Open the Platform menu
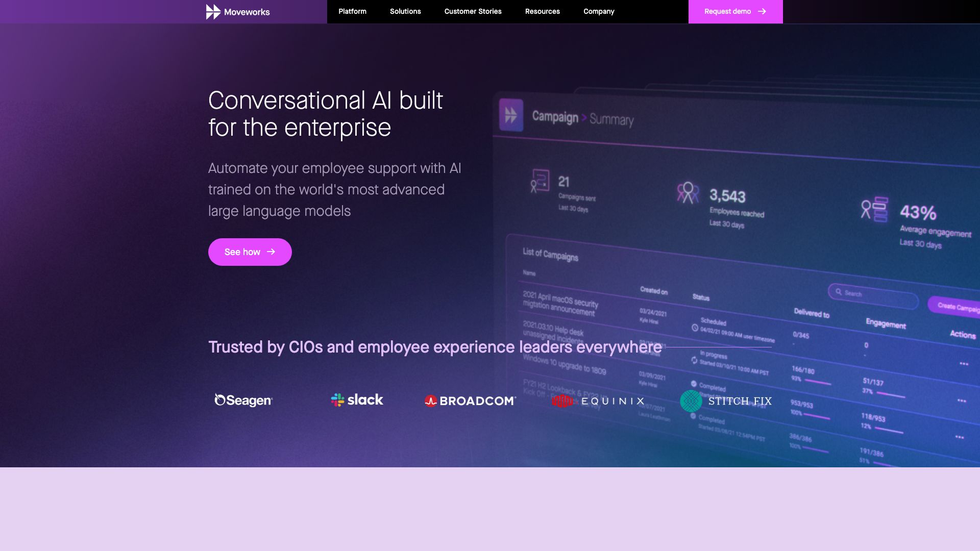Viewport: 980px width, 551px height. pos(352,11)
